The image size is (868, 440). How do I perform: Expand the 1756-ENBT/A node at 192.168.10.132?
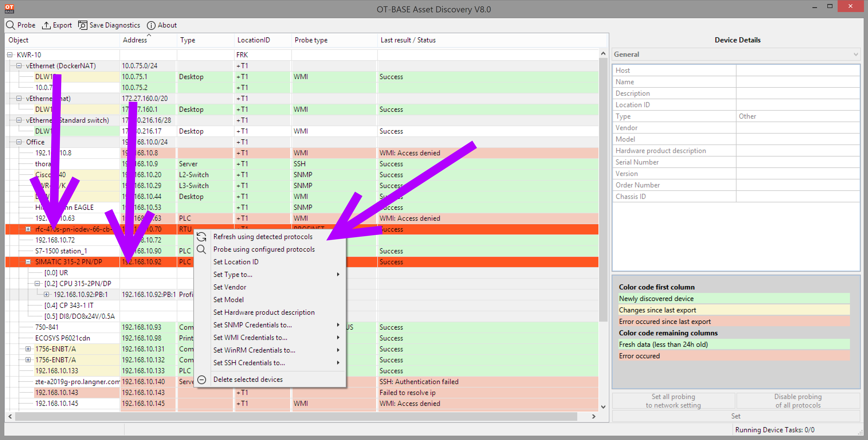point(28,360)
